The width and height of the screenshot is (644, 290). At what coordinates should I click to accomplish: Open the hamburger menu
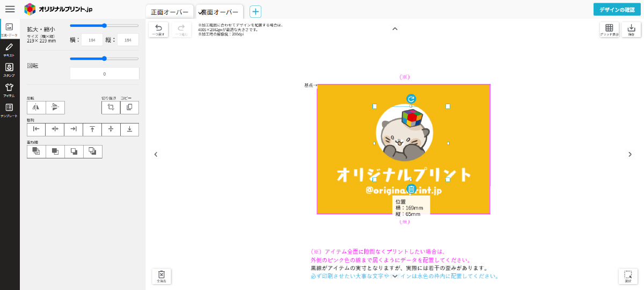(x=10, y=9)
